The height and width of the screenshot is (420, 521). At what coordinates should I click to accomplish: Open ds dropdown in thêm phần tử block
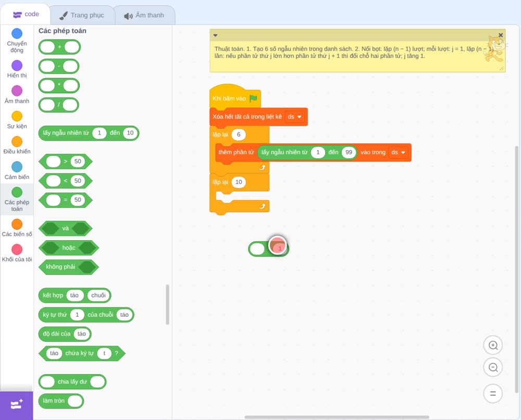399,152
